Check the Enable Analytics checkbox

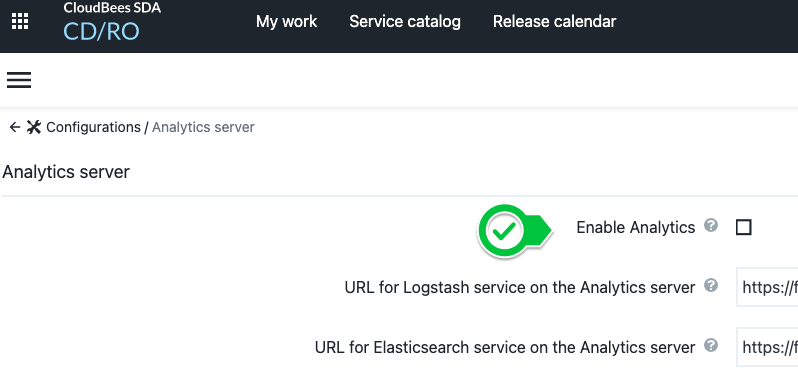(744, 227)
